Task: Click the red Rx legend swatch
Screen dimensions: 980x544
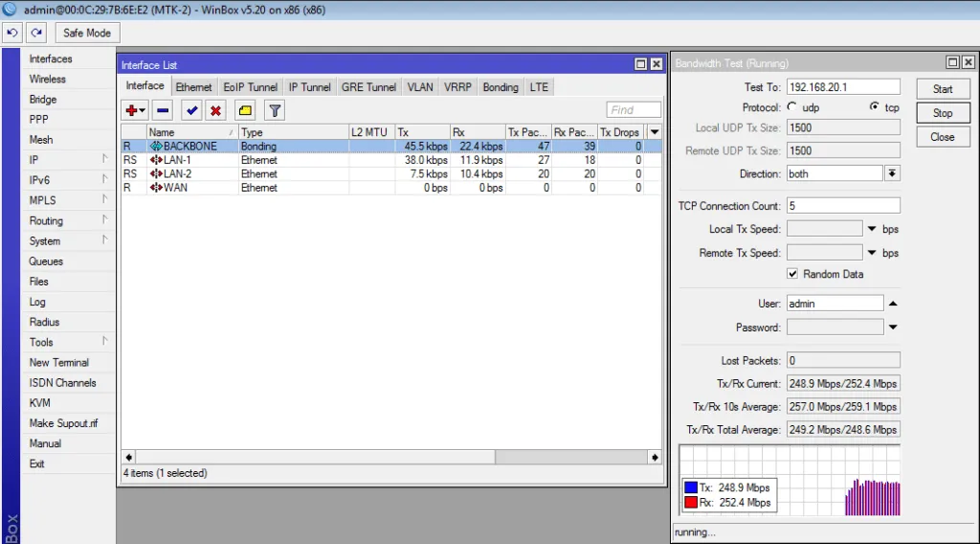Action: click(691, 502)
